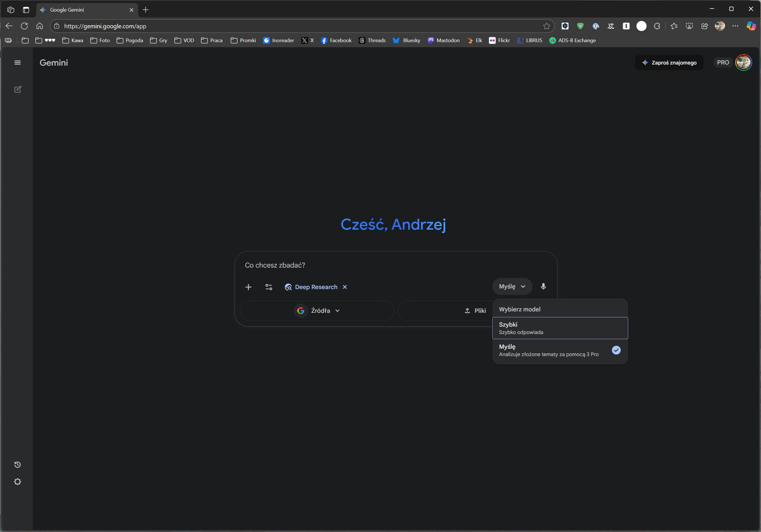
Task: Open Gemini settings gear icon
Action: 18,482
